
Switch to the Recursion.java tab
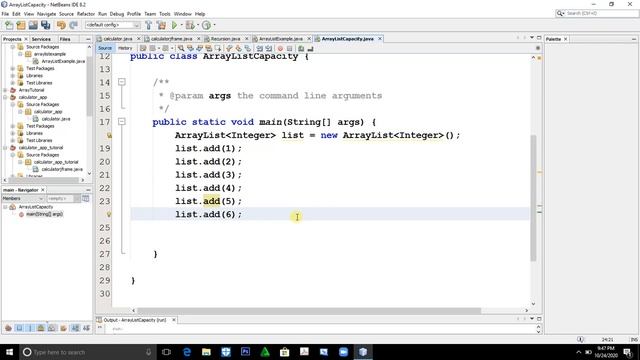coord(225,39)
